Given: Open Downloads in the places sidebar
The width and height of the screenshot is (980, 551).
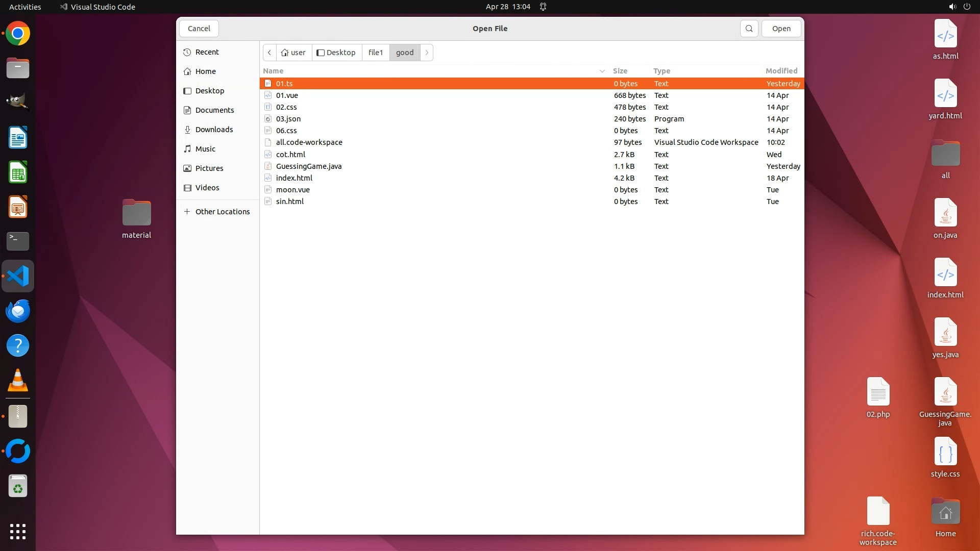Looking at the screenshot, I should 214,130.
